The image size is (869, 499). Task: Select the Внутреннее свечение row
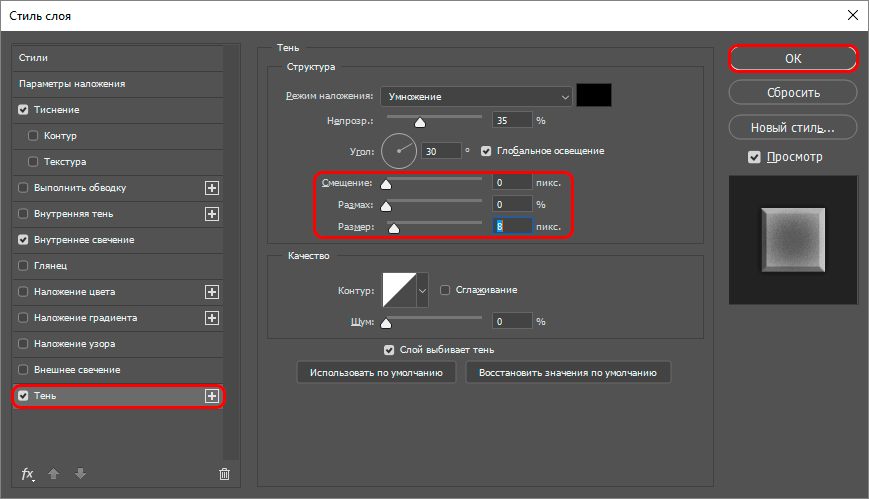117,240
